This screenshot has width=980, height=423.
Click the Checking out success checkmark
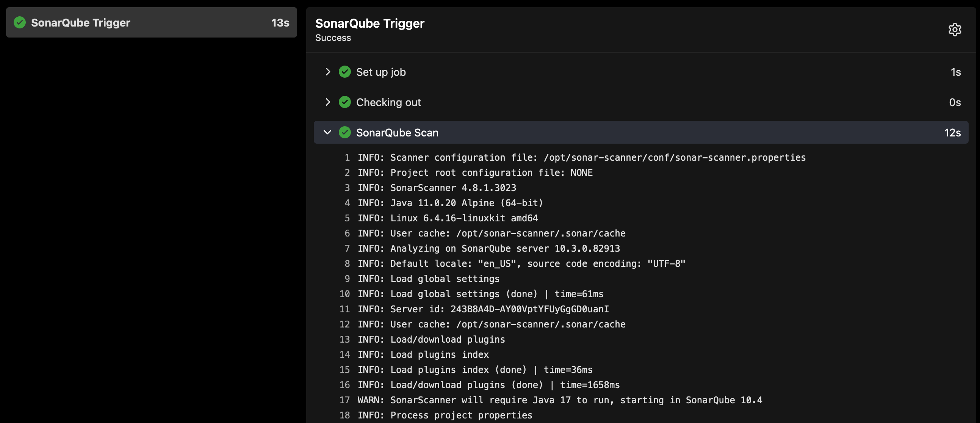tap(345, 102)
